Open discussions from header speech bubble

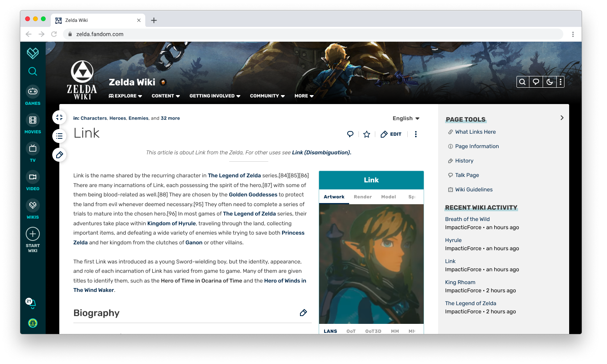click(536, 82)
